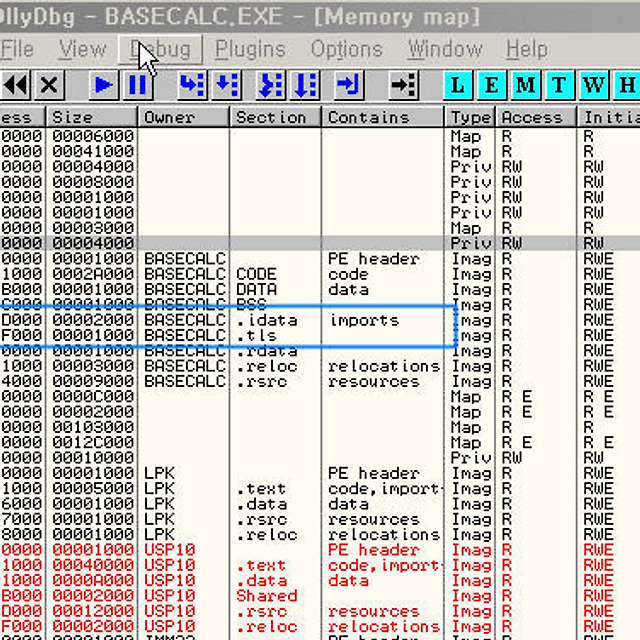Show Executable modules with E button

click(x=491, y=85)
